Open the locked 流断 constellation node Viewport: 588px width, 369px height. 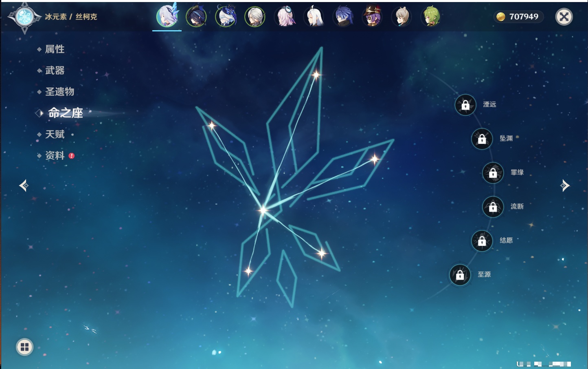pos(493,207)
